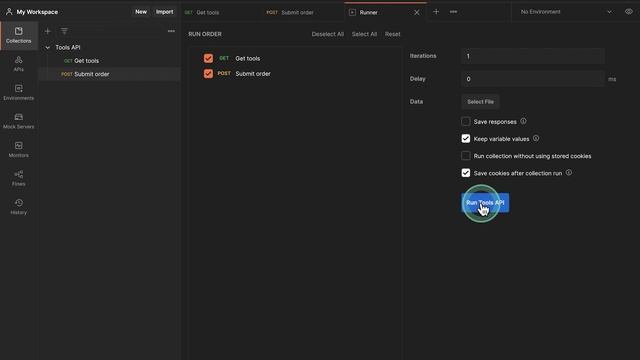Click the Tools API collection name

point(68,47)
